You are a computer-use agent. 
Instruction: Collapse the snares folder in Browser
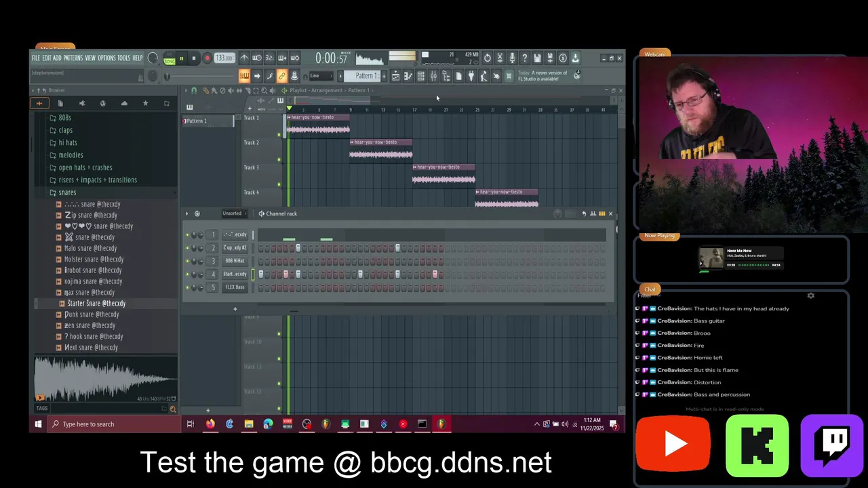[x=67, y=192]
